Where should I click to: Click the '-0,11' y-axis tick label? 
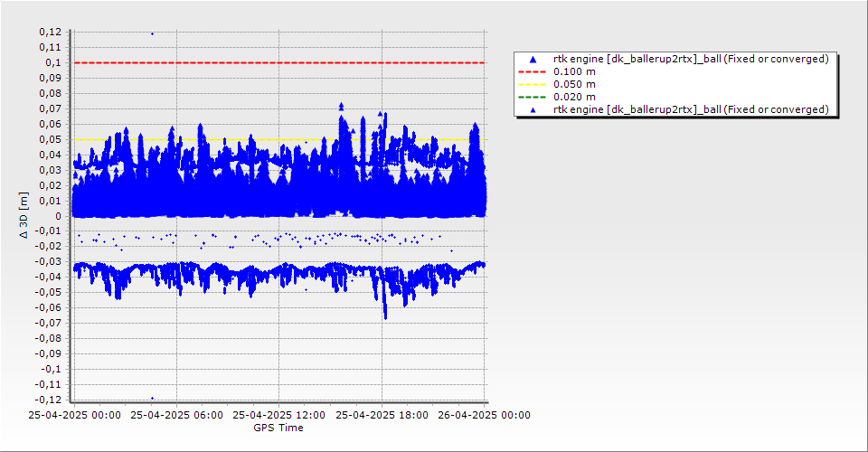(48, 384)
